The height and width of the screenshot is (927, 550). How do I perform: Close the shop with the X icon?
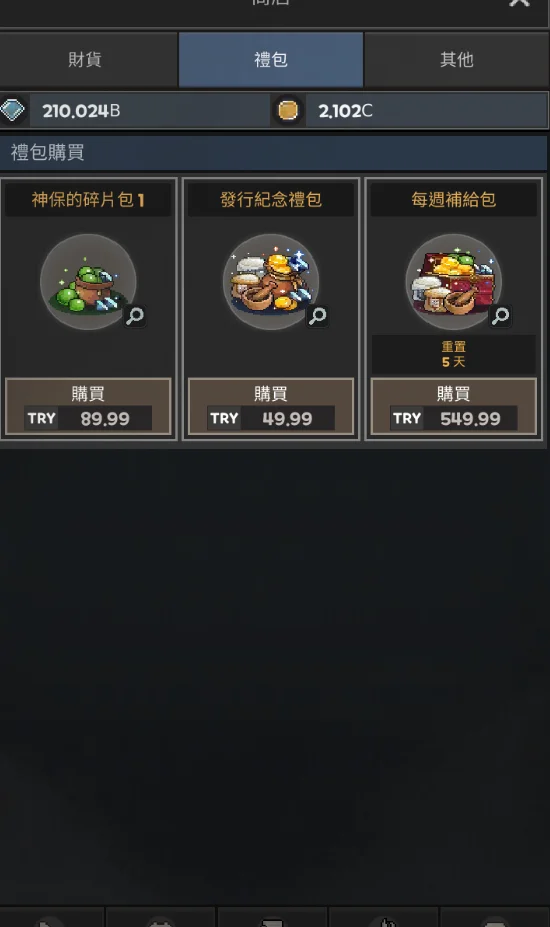519,2
